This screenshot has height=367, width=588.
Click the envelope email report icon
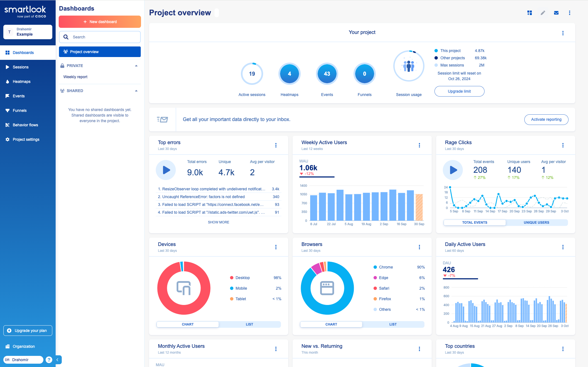[556, 13]
